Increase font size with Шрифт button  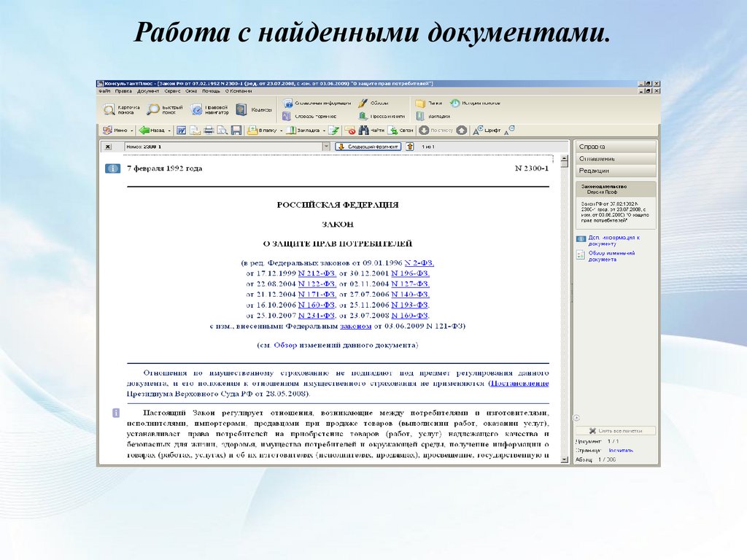[x=487, y=130]
